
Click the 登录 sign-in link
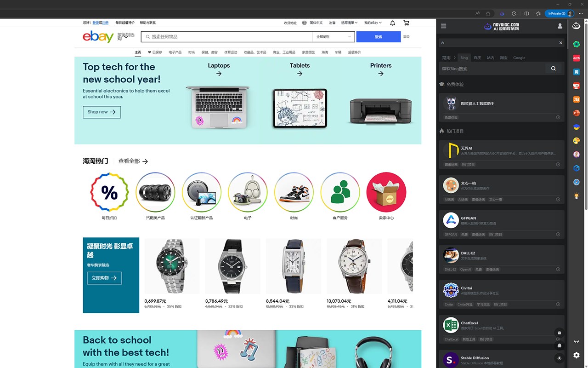(x=96, y=23)
